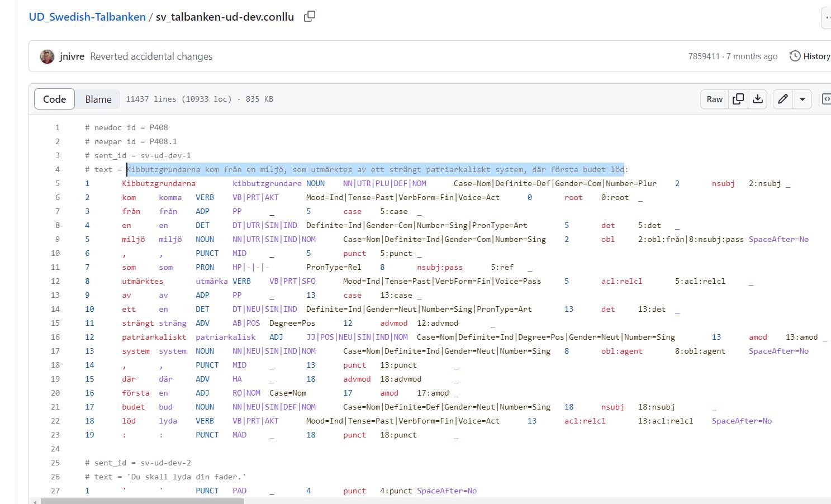This screenshot has height=504, width=831.
Task: Copy raw file contents
Action: pos(738,99)
